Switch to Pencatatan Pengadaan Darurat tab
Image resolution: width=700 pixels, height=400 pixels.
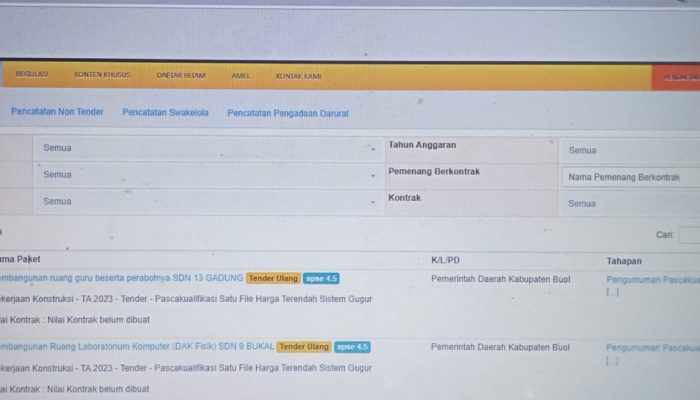tap(288, 113)
